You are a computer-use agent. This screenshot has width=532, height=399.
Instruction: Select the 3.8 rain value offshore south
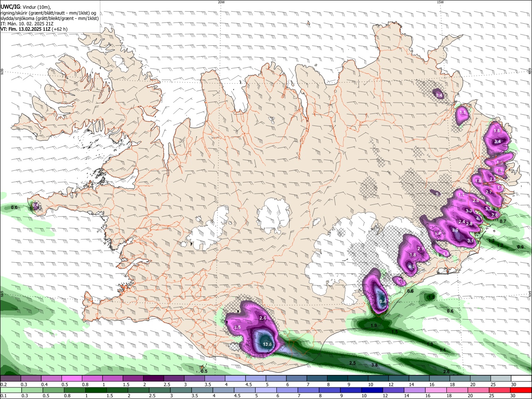click(x=374, y=365)
